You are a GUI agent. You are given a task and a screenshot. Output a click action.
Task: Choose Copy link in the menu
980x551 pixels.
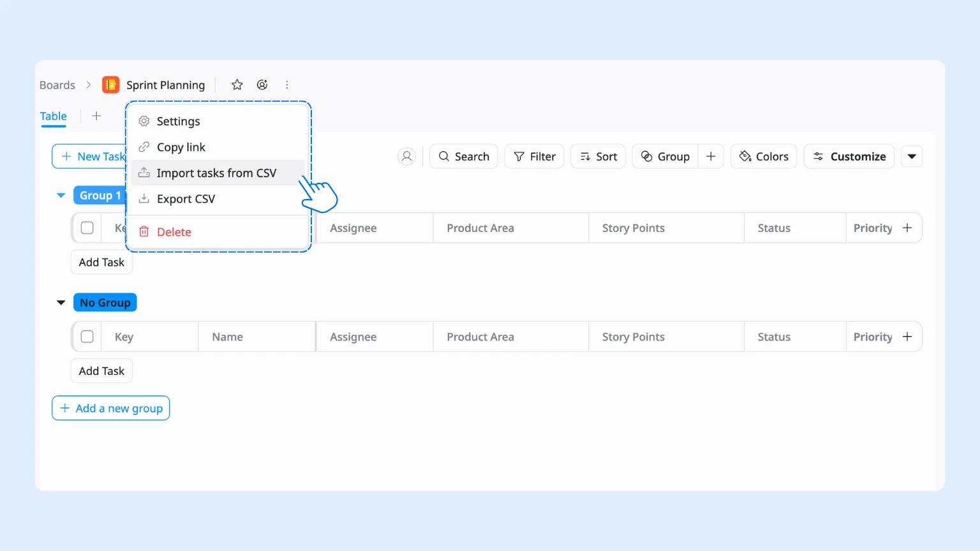(x=218, y=147)
